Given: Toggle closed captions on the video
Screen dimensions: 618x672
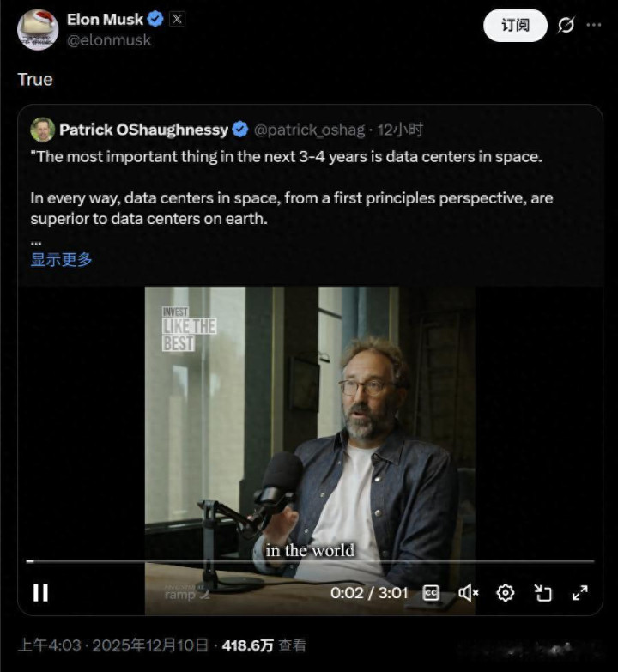Looking at the screenshot, I should (431, 593).
